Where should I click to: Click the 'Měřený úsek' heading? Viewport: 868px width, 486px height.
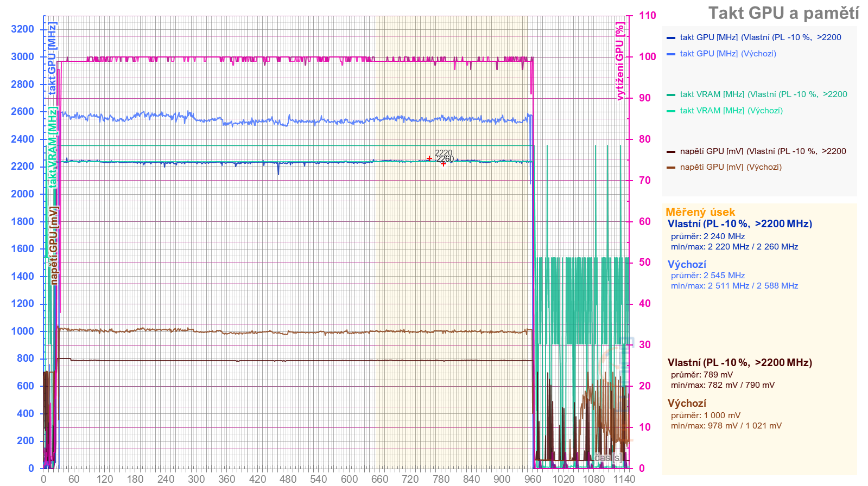[700, 212]
